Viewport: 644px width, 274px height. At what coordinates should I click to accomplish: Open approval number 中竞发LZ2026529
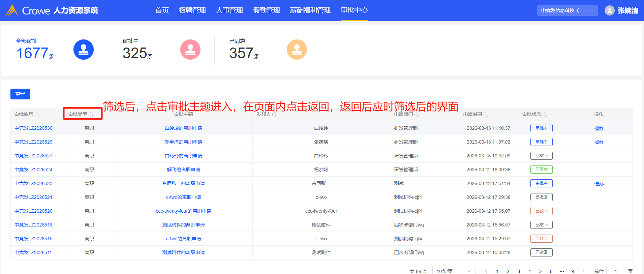(x=33, y=142)
